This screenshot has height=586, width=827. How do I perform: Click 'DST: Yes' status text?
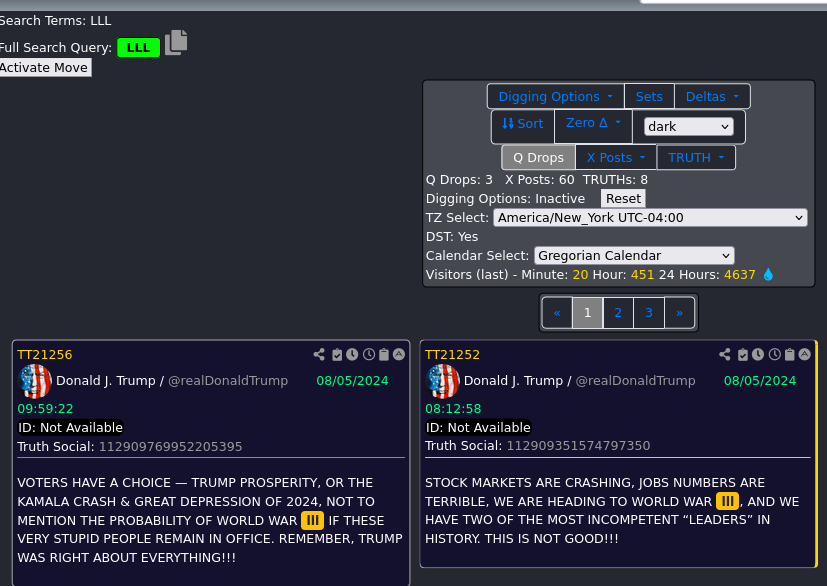coord(452,237)
